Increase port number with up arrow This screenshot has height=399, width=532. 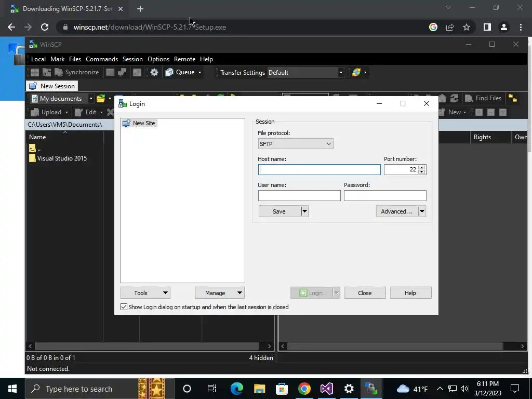click(422, 167)
